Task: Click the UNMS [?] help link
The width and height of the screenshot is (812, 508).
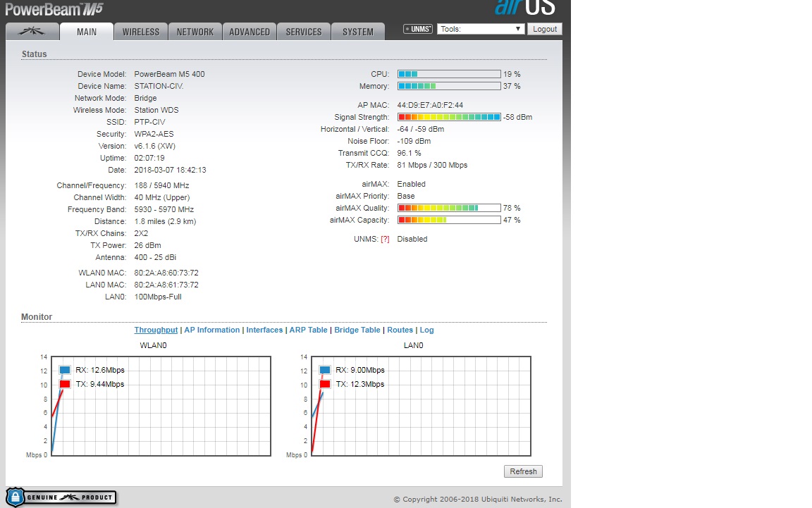Action: tap(385, 240)
